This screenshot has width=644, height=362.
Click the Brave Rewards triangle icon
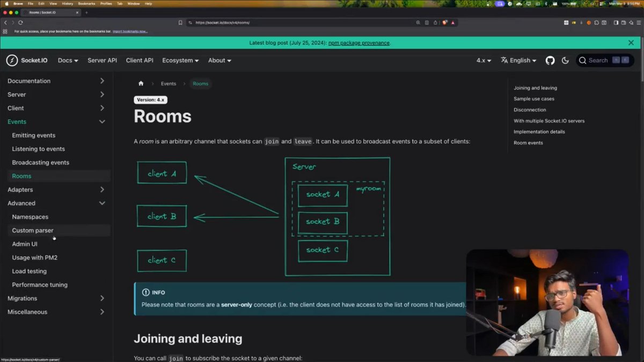coord(453,23)
